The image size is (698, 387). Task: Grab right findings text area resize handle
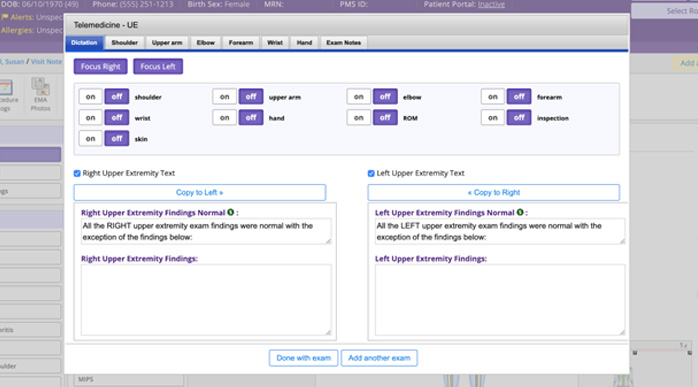(328, 332)
